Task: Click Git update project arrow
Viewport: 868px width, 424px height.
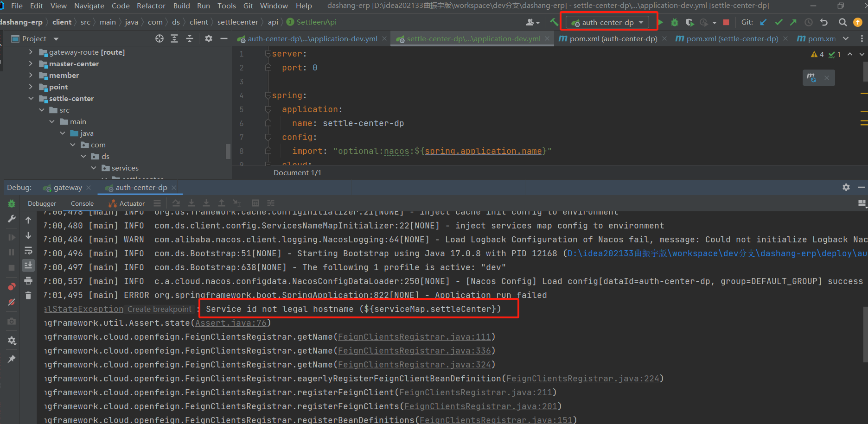Action: click(x=763, y=22)
